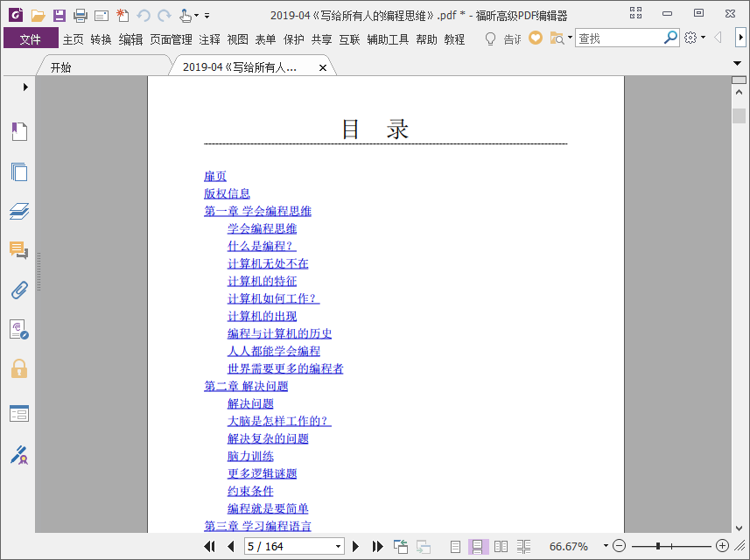Open the Form fields panel in sidebar

tap(19, 414)
